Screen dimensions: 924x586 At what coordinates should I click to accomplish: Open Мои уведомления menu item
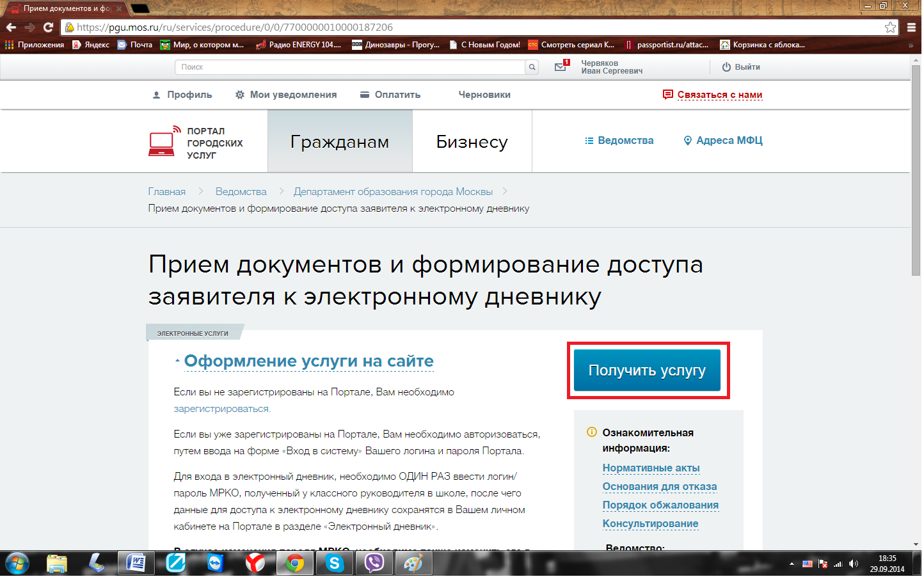287,95
